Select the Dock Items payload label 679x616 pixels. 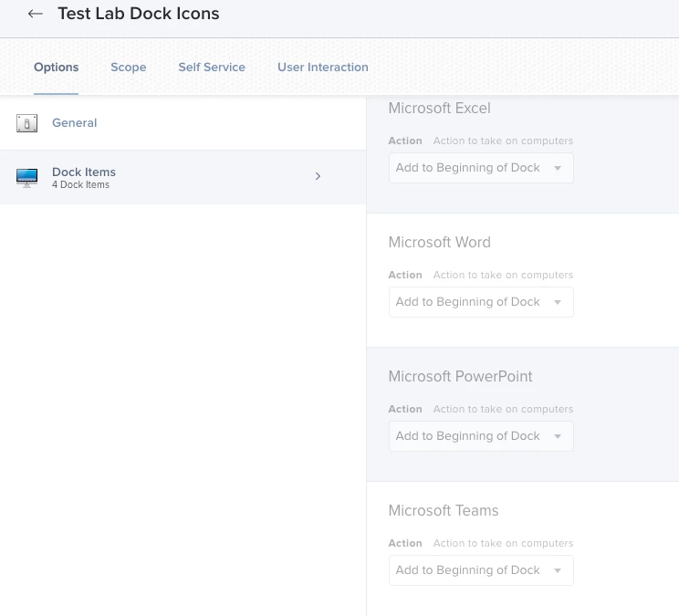pyautogui.click(x=84, y=172)
